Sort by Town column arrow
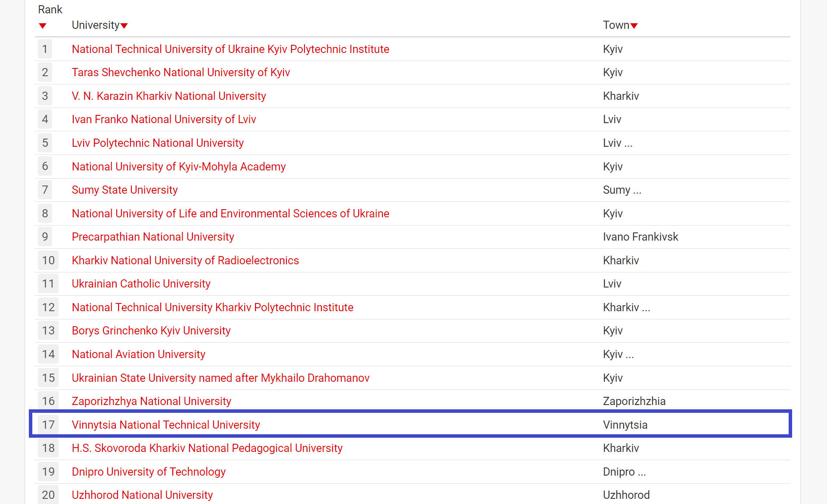 point(634,26)
